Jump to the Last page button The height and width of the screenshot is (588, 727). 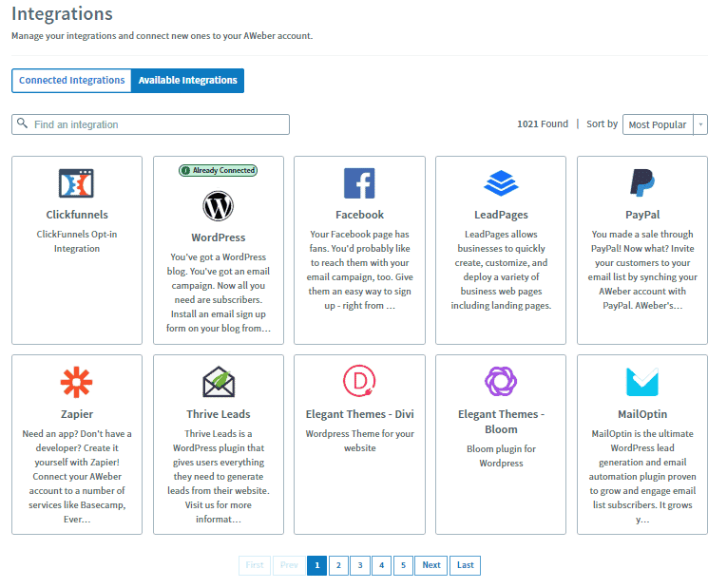point(465,565)
